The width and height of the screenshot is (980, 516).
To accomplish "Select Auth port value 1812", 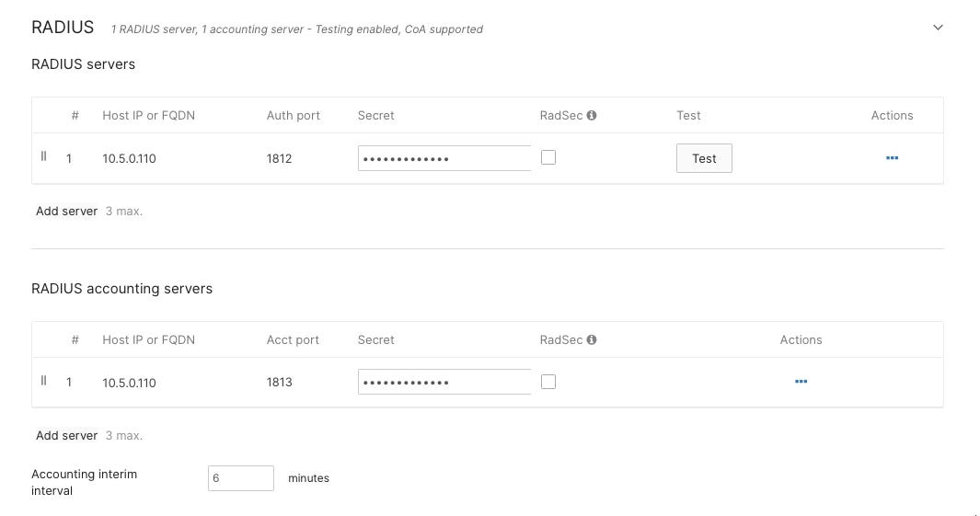I will point(279,159).
